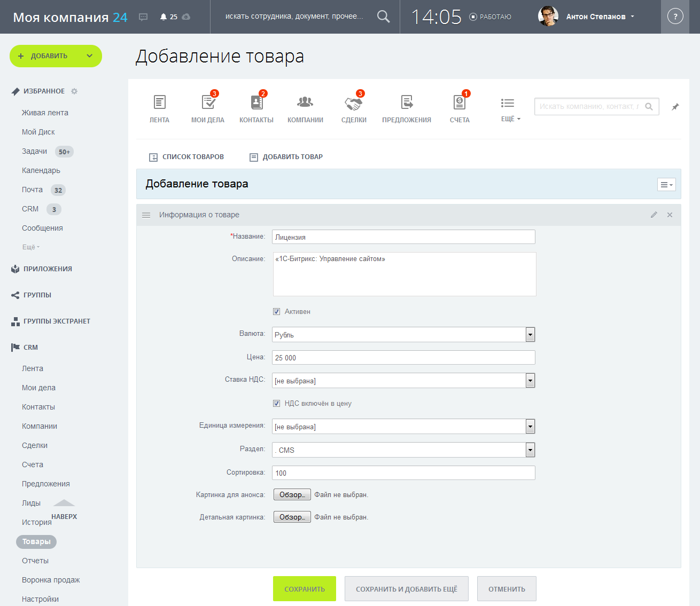Click the Цена input field
Viewport: 700px width, 606px height.
(403, 358)
